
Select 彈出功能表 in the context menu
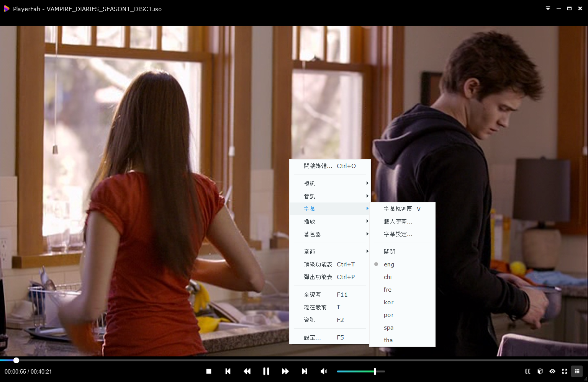(330, 277)
